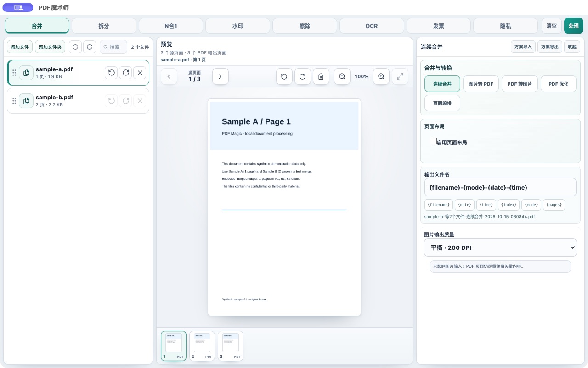Click 处理 button
This screenshot has height=368, width=588.
tap(574, 26)
